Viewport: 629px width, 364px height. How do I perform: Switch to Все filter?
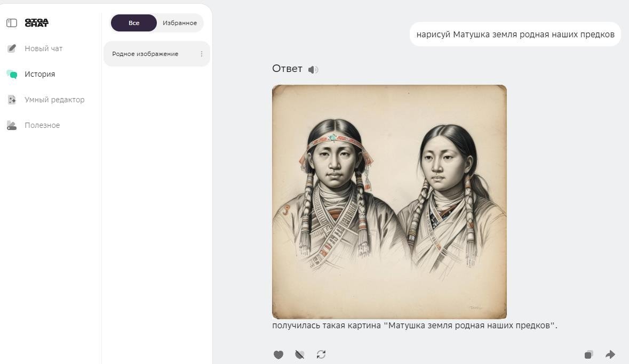[134, 23]
